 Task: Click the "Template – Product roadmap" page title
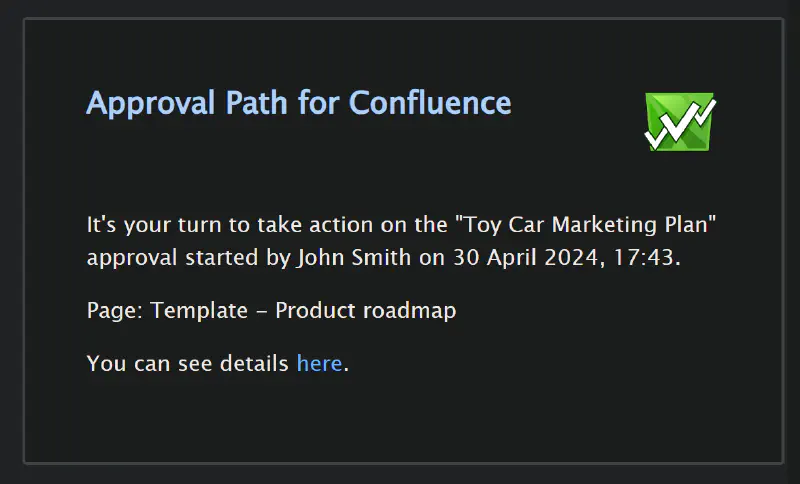(x=303, y=311)
